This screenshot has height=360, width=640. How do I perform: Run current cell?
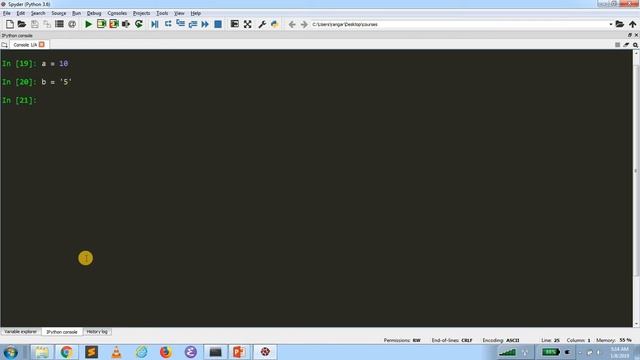(x=101, y=24)
